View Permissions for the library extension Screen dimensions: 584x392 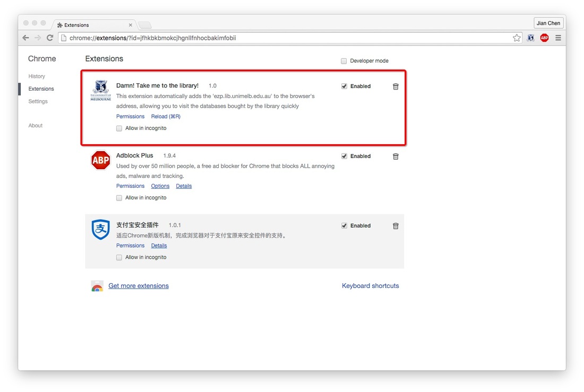(131, 117)
